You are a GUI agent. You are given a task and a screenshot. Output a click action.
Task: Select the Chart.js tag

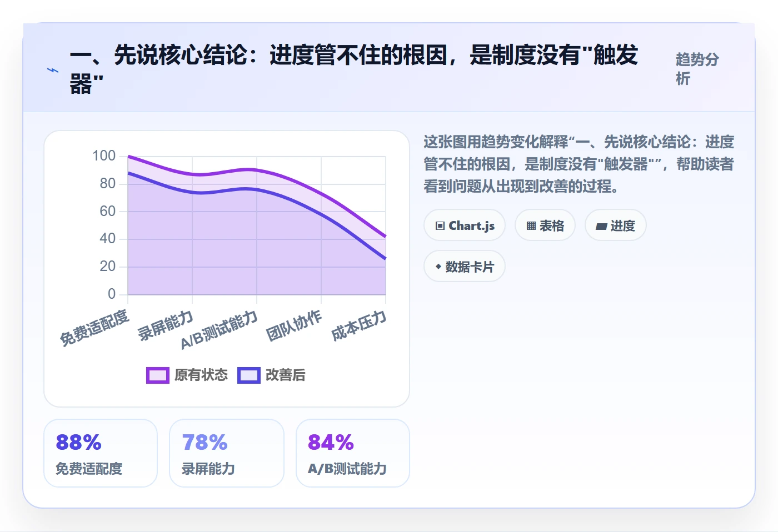click(465, 225)
